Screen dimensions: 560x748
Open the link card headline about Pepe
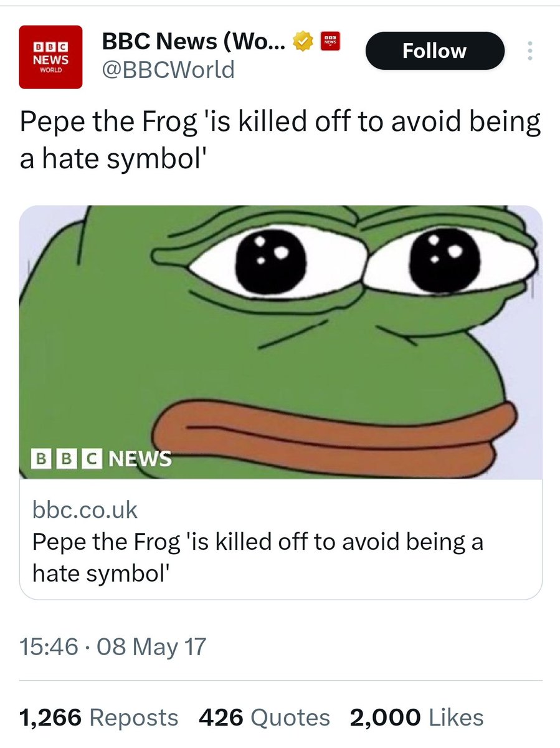click(257, 556)
